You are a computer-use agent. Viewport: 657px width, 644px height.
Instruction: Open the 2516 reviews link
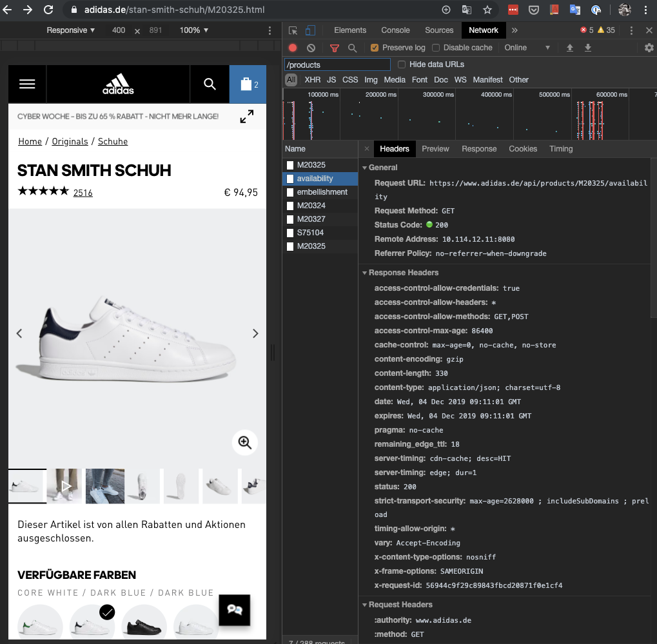point(83,193)
